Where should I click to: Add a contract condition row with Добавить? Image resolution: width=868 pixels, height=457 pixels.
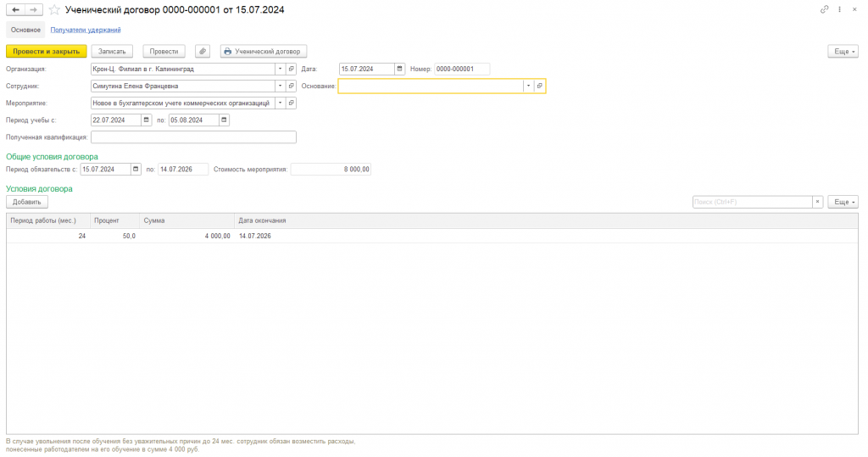(27, 202)
